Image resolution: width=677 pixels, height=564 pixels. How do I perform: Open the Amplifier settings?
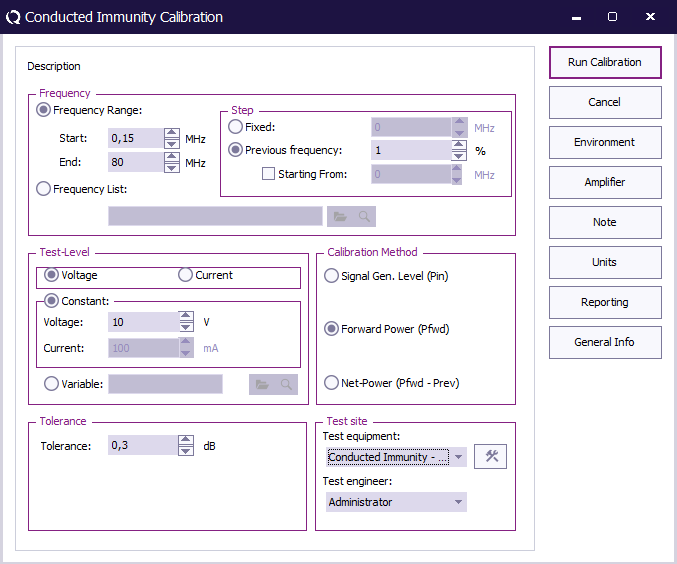pyautogui.click(x=605, y=182)
